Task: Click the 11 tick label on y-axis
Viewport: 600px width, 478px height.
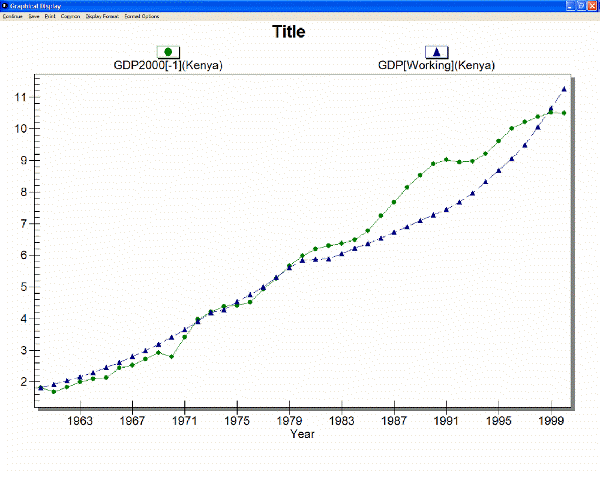Action: [21, 97]
